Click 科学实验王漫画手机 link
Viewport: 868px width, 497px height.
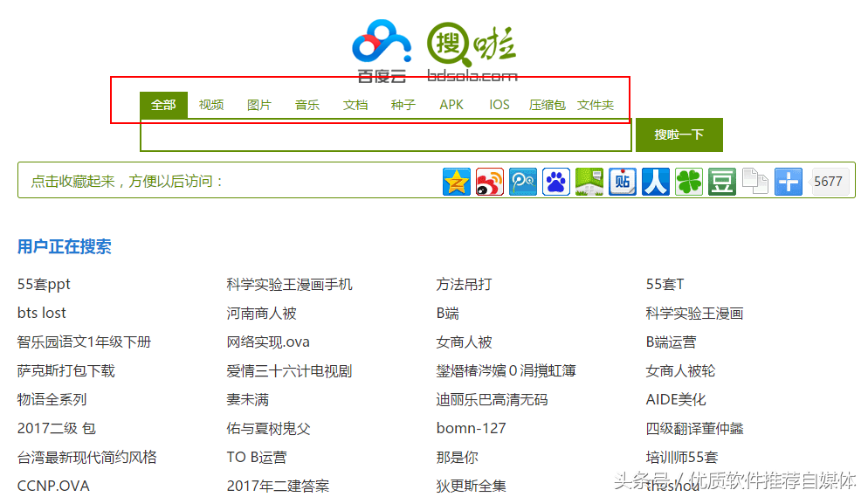[x=290, y=285]
